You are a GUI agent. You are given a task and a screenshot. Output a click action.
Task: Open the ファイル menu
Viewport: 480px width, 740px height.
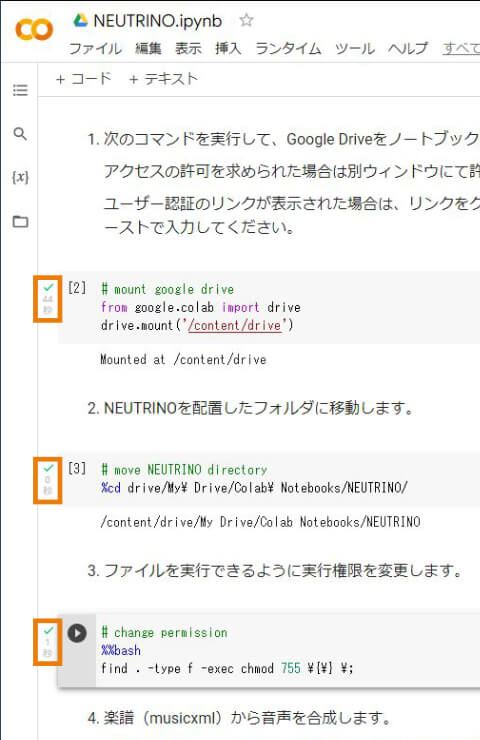click(95, 48)
